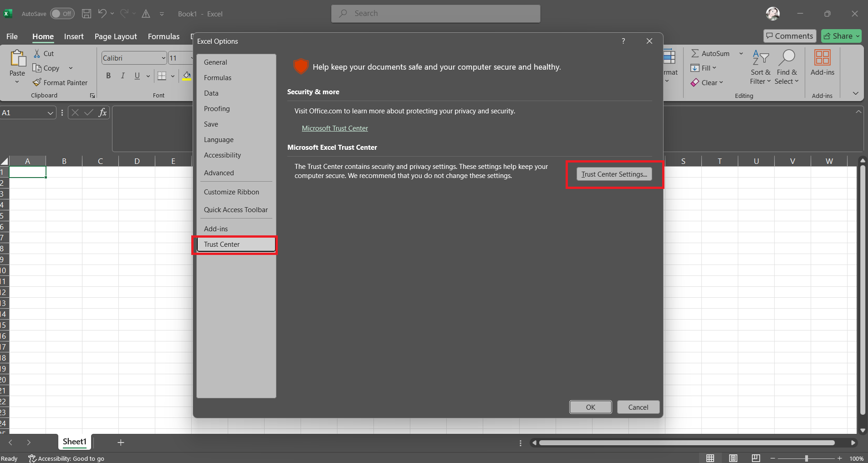Toggle Bold formatting
Image resolution: width=868 pixels, height=463 pixels.
(x=108, y=76)
